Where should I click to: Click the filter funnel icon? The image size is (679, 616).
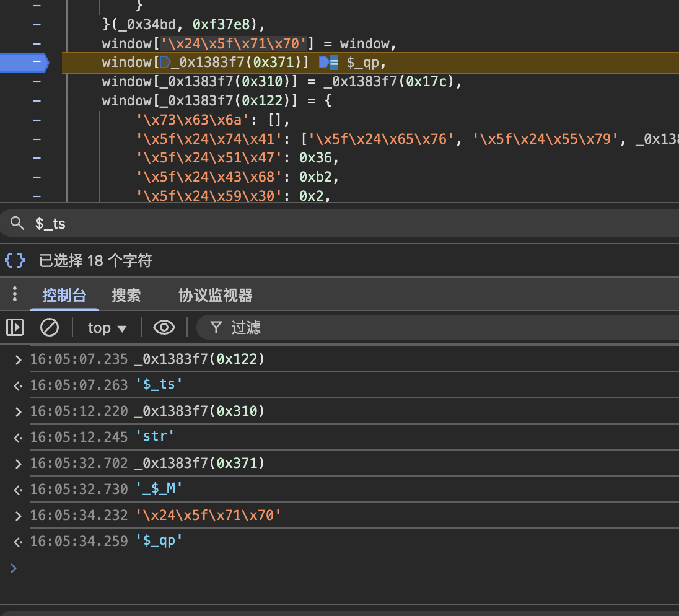click(216, 327)
